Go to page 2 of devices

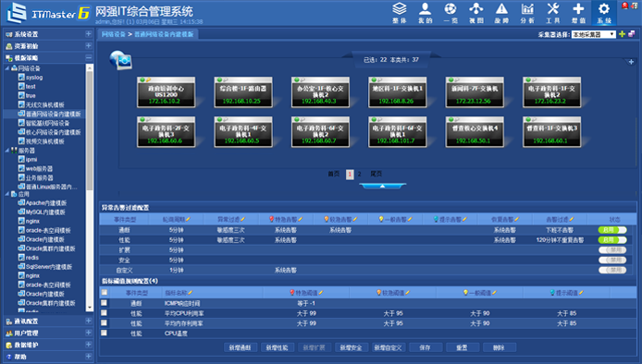pyautogui.click(x=360, y=175)
